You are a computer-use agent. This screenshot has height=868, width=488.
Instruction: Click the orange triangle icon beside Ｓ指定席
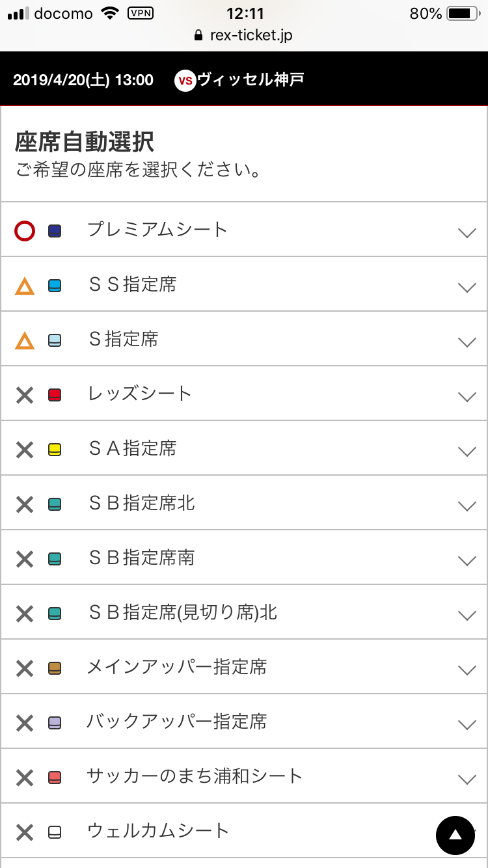coord(25,340)
